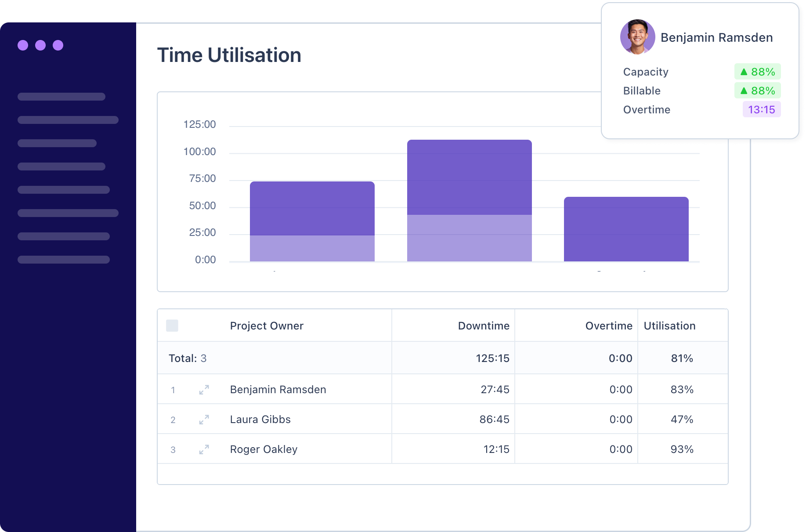The image size is (806, 532).
Task: Click Benjamin Ramsden's name in the card
Action: tap(717, 37)
